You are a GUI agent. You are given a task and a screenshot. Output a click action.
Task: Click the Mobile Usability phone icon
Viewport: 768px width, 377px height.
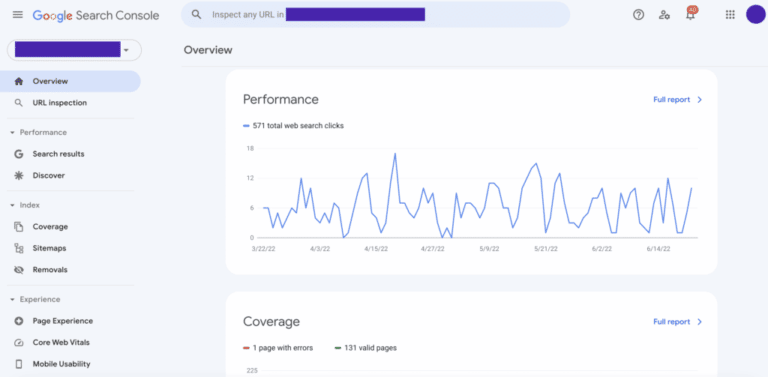coord(19,364)
